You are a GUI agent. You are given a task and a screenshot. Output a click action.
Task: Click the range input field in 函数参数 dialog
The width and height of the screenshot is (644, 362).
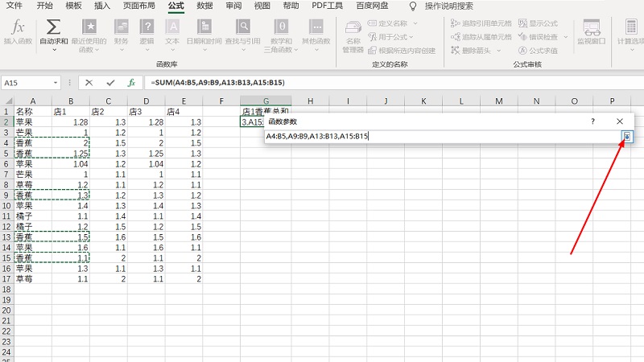coord(443,137)
